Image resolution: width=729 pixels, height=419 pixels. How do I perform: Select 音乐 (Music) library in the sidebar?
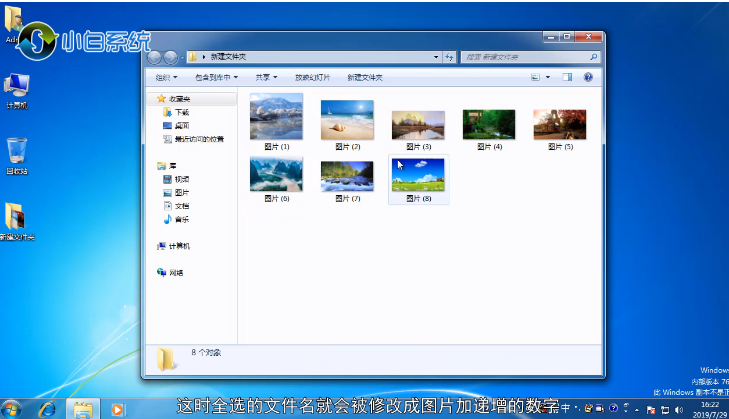point(180,219)
